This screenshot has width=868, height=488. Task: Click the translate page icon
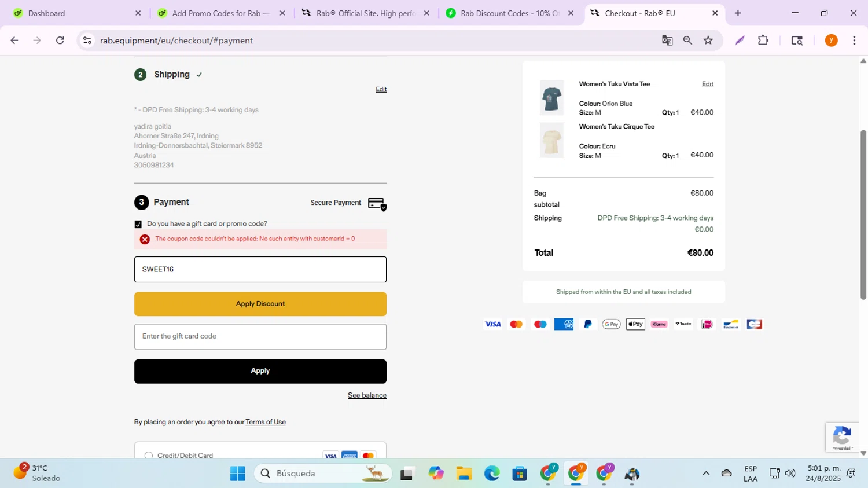667,41
